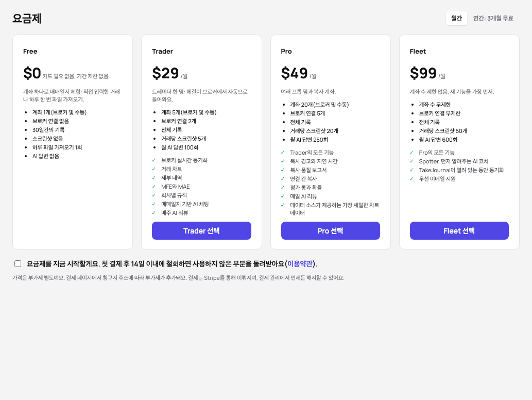Image resolution: width=532 pixels, height=400 pixels.
Task: Switch to 연간: 3개월 무료 billing
Action: click(493, 19)
